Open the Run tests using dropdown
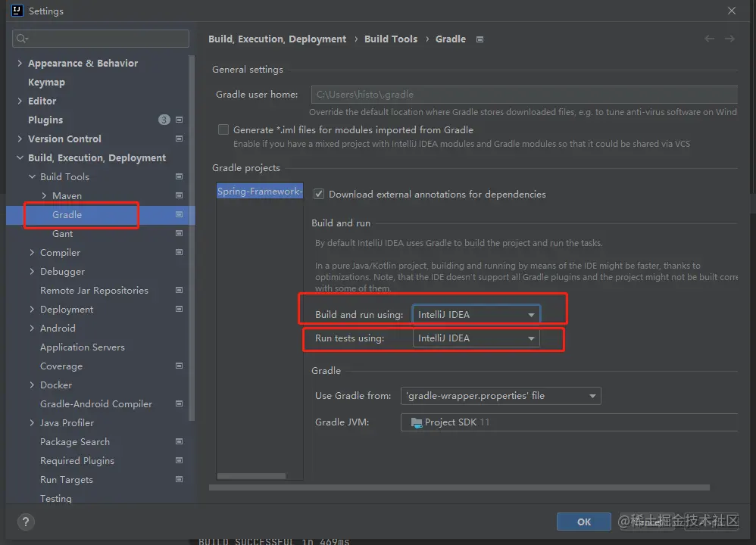756x545 pixels. click(x=476, y=338)
